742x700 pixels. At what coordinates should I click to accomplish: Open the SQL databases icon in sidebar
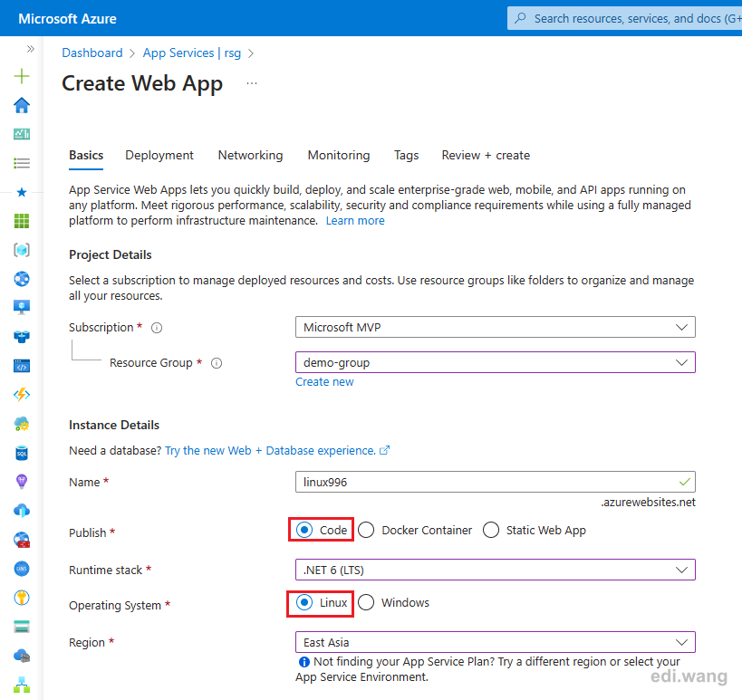click(22, 453)
